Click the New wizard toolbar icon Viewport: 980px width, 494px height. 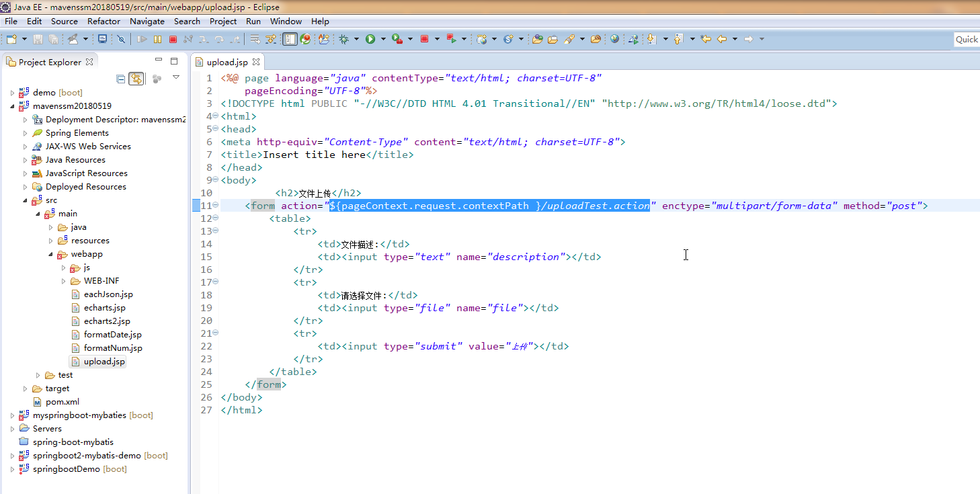click(11, 39)
